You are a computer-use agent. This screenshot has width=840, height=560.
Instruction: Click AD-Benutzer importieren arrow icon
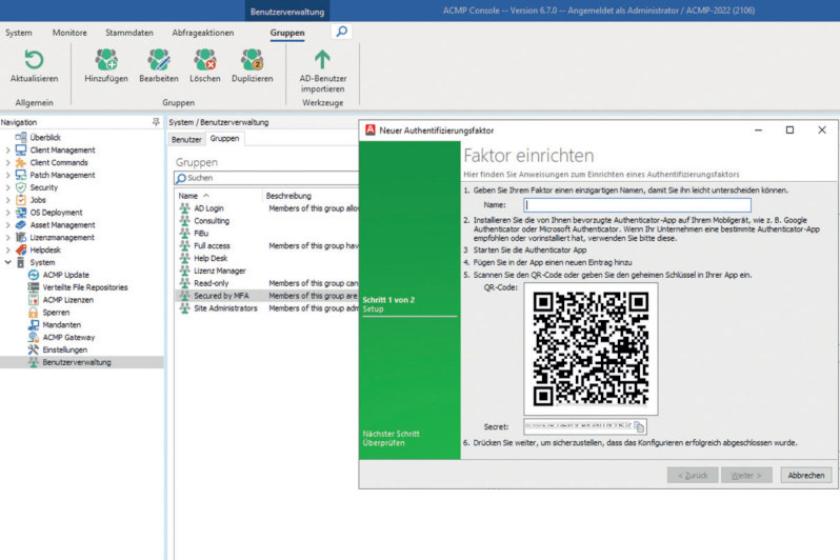point(322,59)
